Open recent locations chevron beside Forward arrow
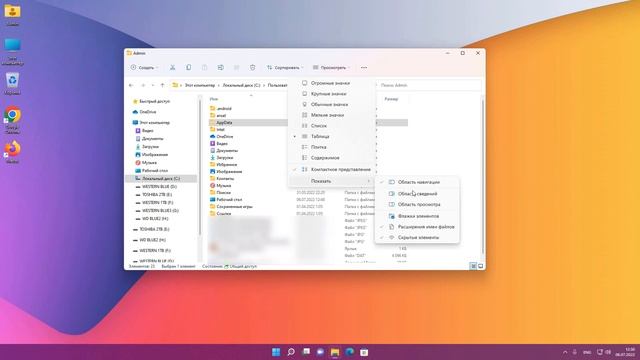The width and height of the screenshot is (640, 360). point(153,85)
